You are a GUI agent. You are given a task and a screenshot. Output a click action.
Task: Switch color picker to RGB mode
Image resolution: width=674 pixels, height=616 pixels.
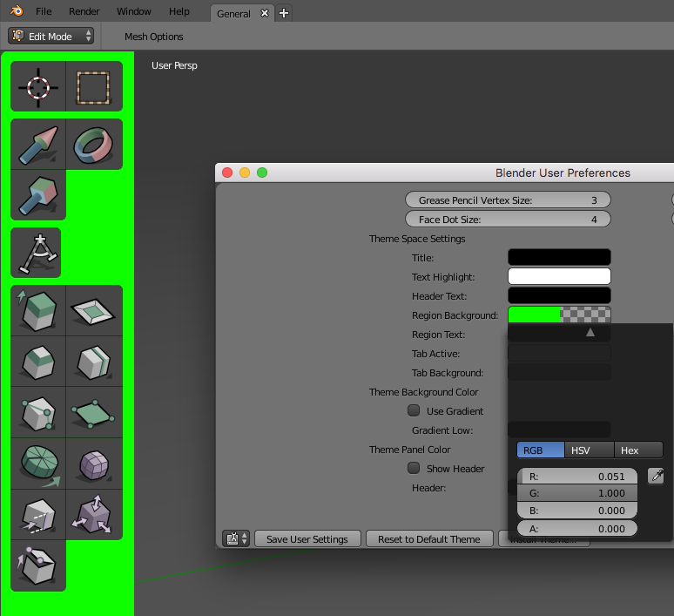[540, 450]
